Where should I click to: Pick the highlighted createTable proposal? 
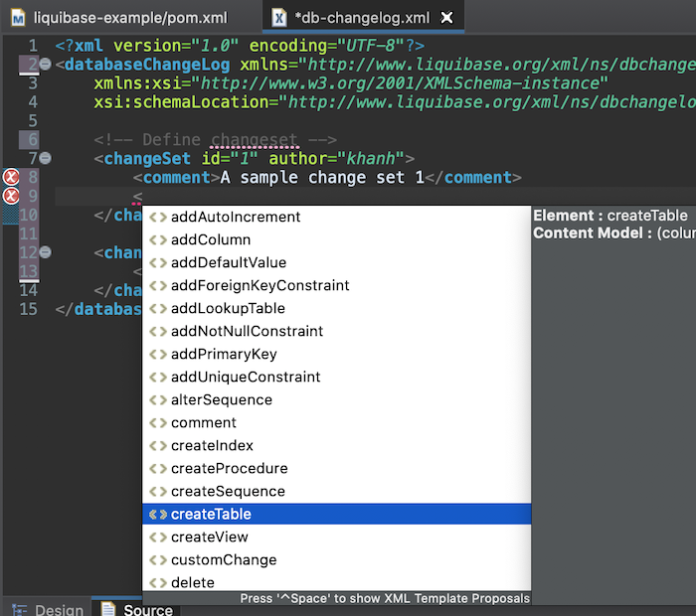point(336,514)
